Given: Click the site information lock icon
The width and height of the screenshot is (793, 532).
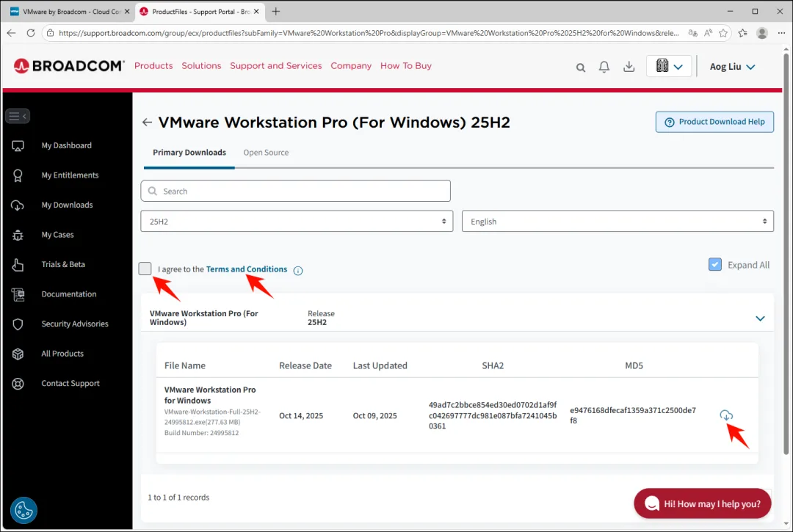Looking at the screenshot, I should click(50, 33).
